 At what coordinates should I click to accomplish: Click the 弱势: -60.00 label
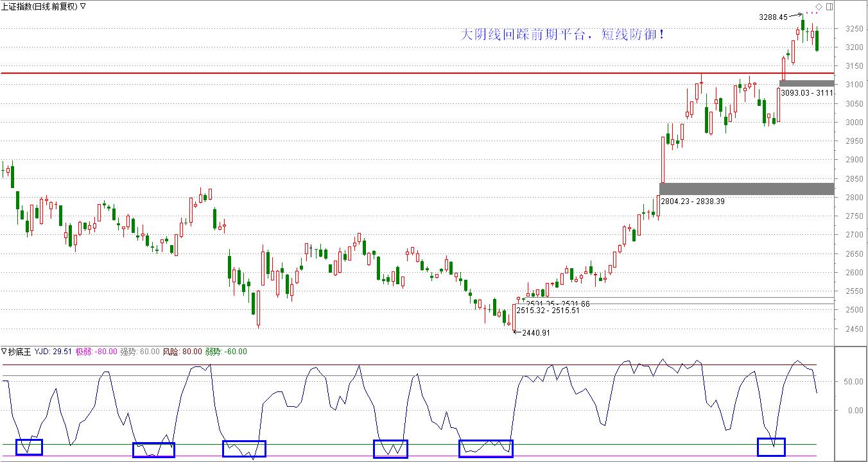[226, 352]
